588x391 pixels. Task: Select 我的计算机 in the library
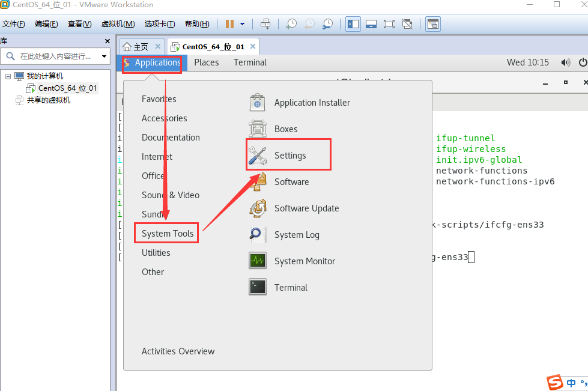[44, 76]
